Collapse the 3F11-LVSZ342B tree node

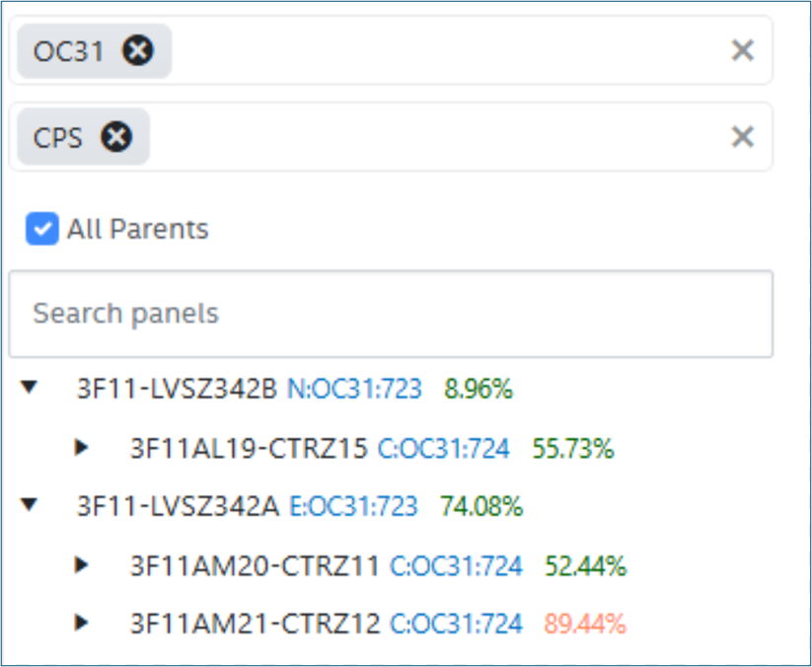tap(30, 389)
